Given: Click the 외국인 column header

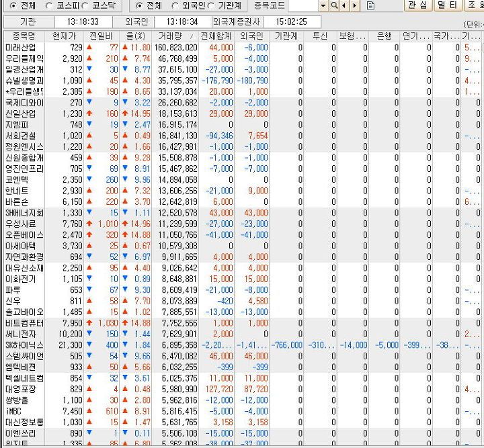Looking at the screenshot, I should tap(252, 36).
